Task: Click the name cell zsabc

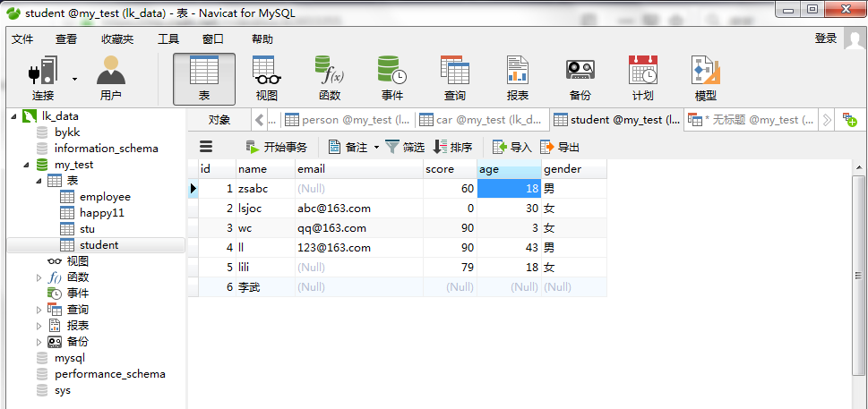Action: pyautogui.click(x=265, y=189)
